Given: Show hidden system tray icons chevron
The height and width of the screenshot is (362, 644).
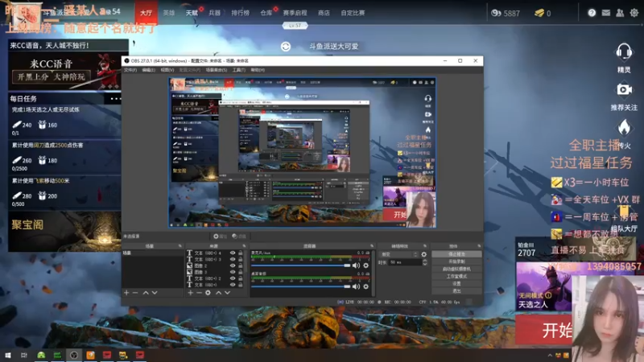Looking at the screenshot, I should tap(550, 356).
